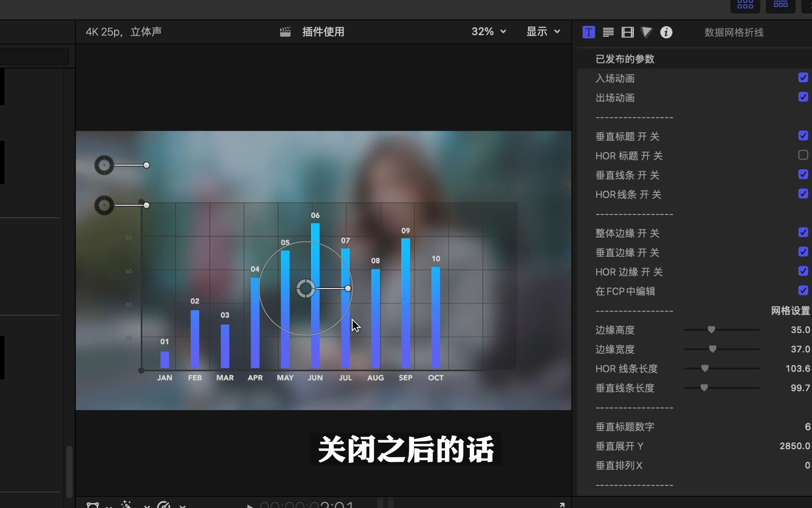This screenshot has width=812, height=508.
Task: Click the 垂直线条长度 slider
Action: [x=722, y=388]
